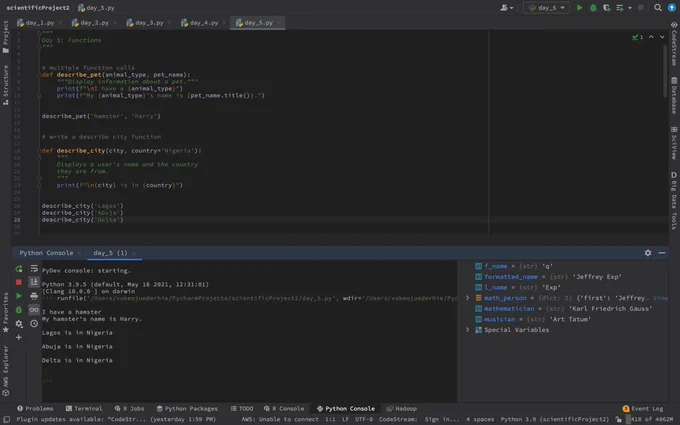Stop the console with red square

19,282
